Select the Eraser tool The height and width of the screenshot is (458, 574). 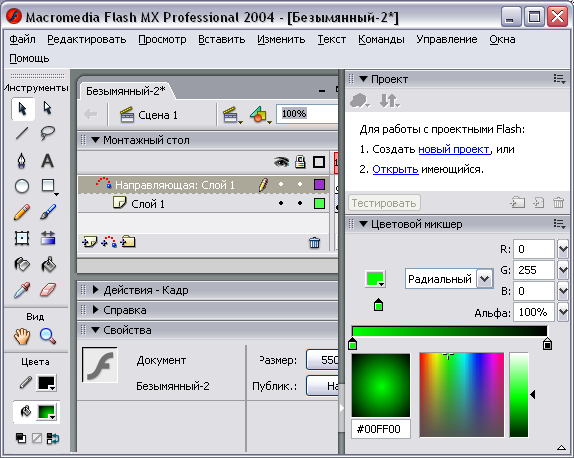(48, 290)
